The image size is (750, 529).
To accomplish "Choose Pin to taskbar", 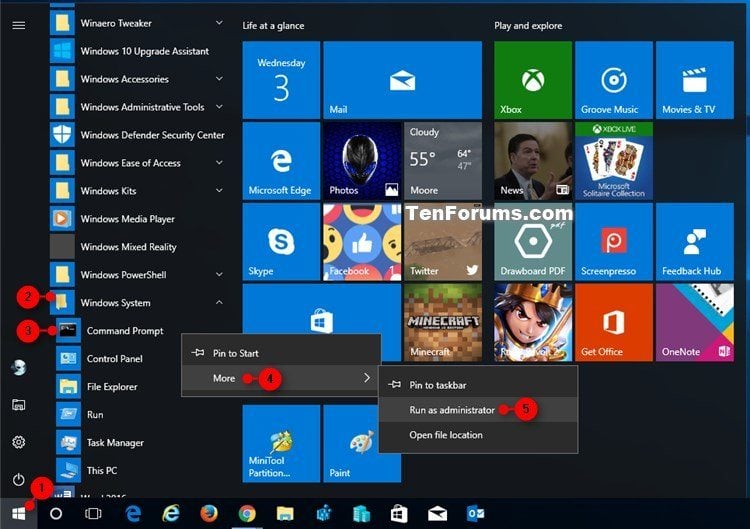I will coord(478,385).
